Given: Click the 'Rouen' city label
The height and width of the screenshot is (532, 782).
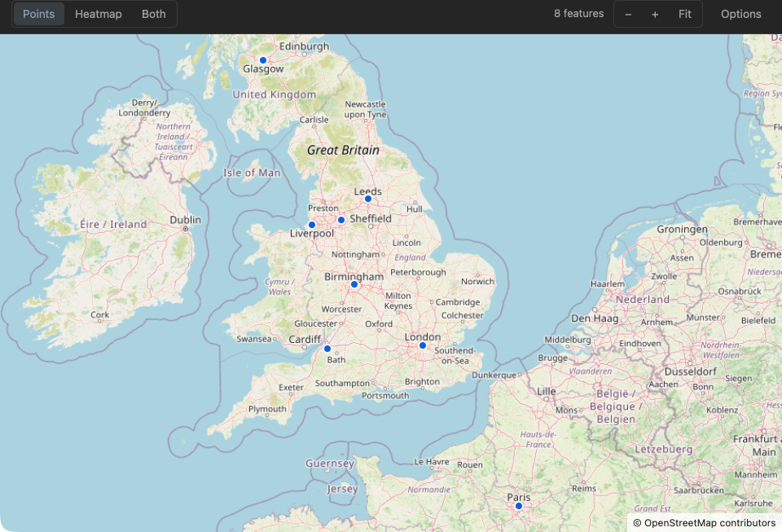Looking at the screenshot, I should tap(470, 464).
